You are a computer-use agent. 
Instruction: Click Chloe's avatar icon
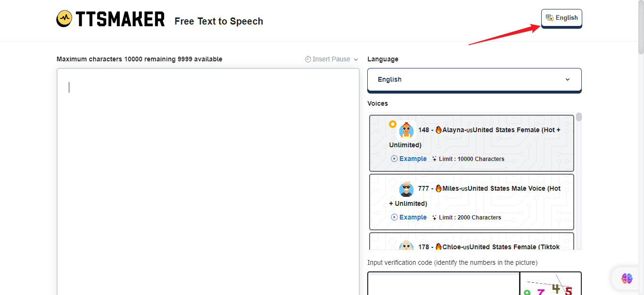coord(406,246)
